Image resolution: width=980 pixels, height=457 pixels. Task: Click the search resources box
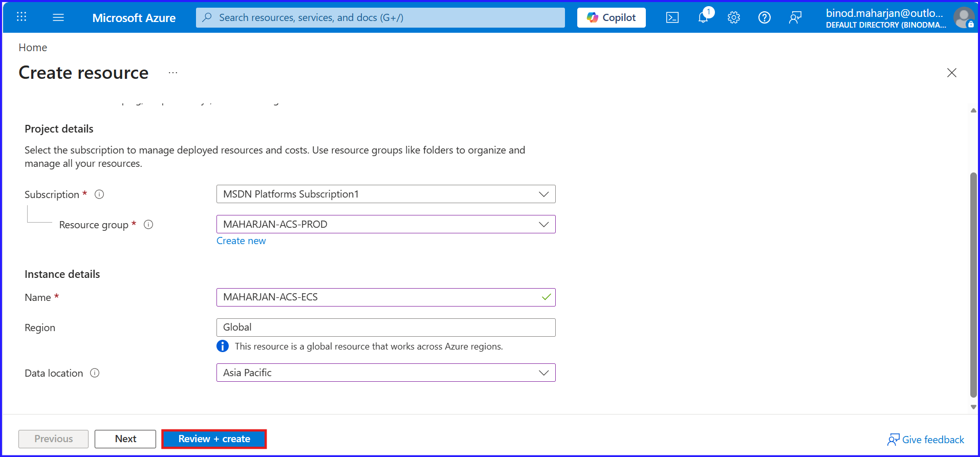coord(380,17)
